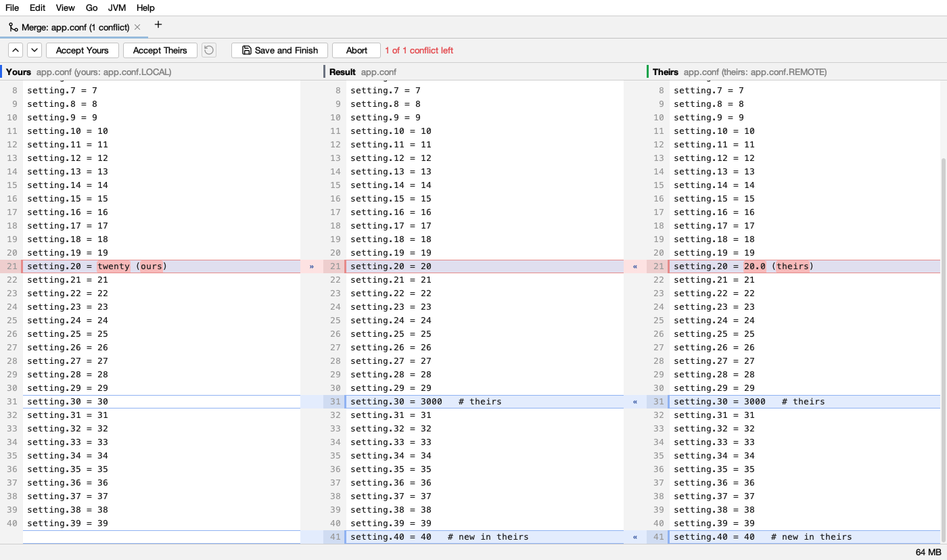The height and width of the screenshot is (560, 947).
Task: Open the Go menu
Action: 92,7
